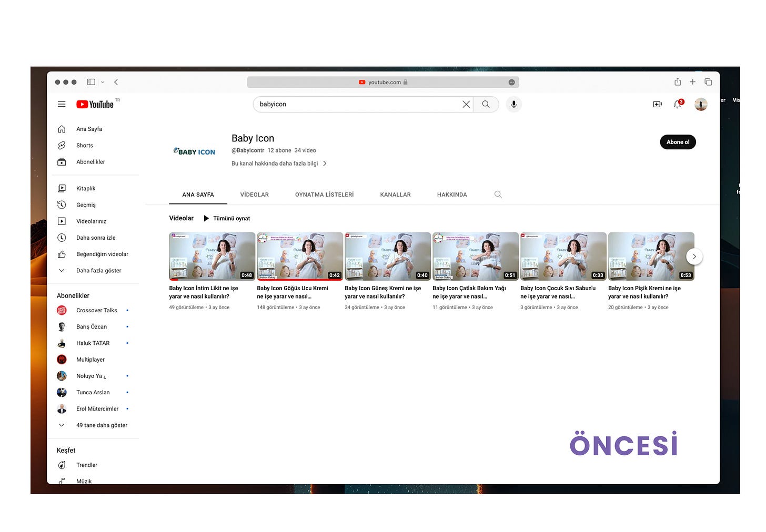Switch to the VİDEOLAR tab
The width and height of the screenshot is (766, 532).
click(255, 195)
